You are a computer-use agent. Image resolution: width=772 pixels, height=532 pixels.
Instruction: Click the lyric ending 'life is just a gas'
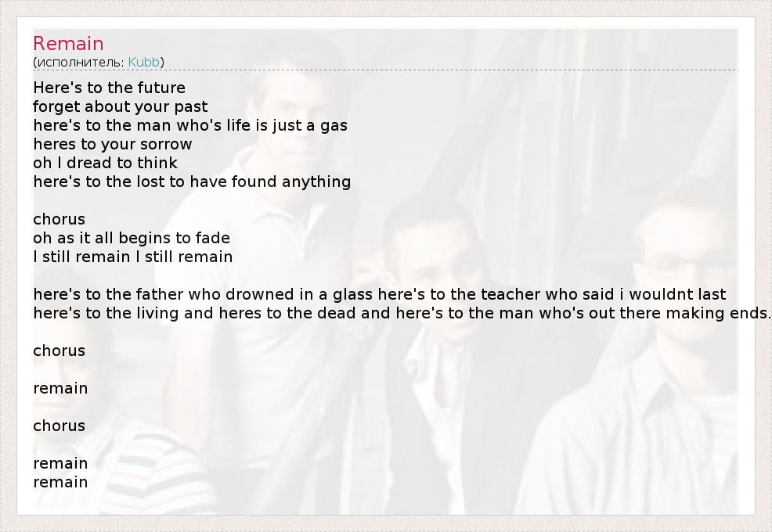pos(190,125)
